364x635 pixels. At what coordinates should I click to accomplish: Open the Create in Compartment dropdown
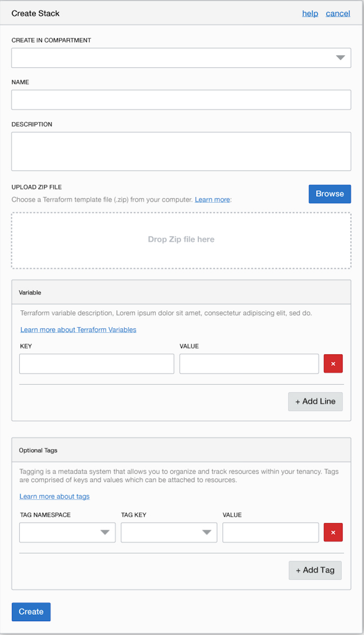[x=181, y=58]
